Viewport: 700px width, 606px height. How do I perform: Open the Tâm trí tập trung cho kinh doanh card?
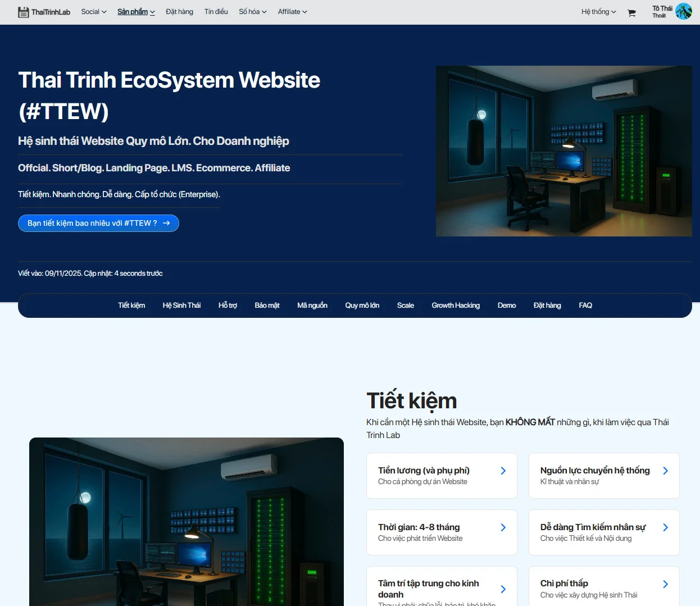(442, 586)
